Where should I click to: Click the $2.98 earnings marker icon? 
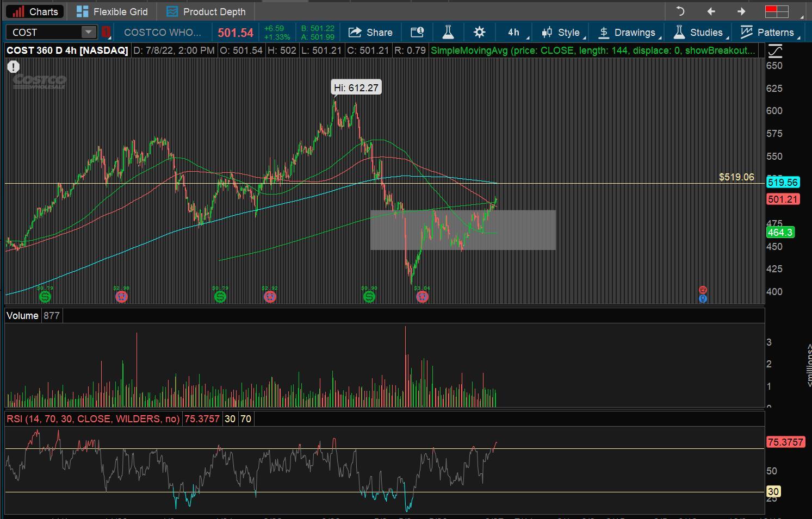(121, 297)
